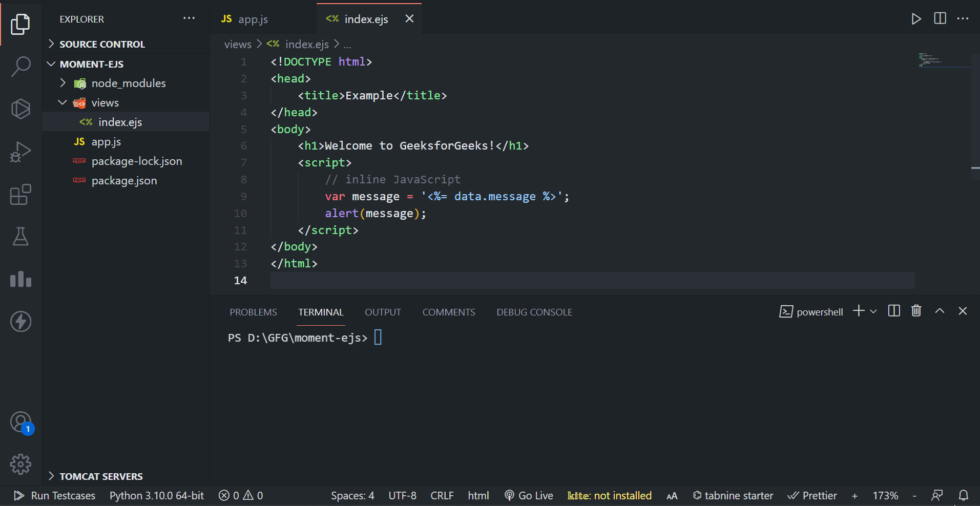980x506 pixels.
Task: Maximize the terminal panel with chevron
Action: (x=939, y=311)
